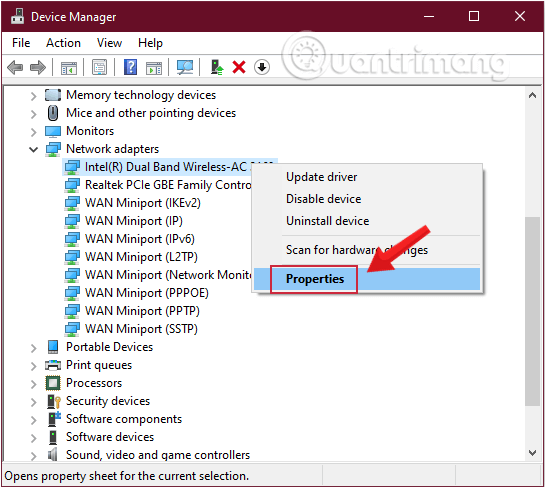Click the Forward arrow toolbar icon

coord(38,67)
